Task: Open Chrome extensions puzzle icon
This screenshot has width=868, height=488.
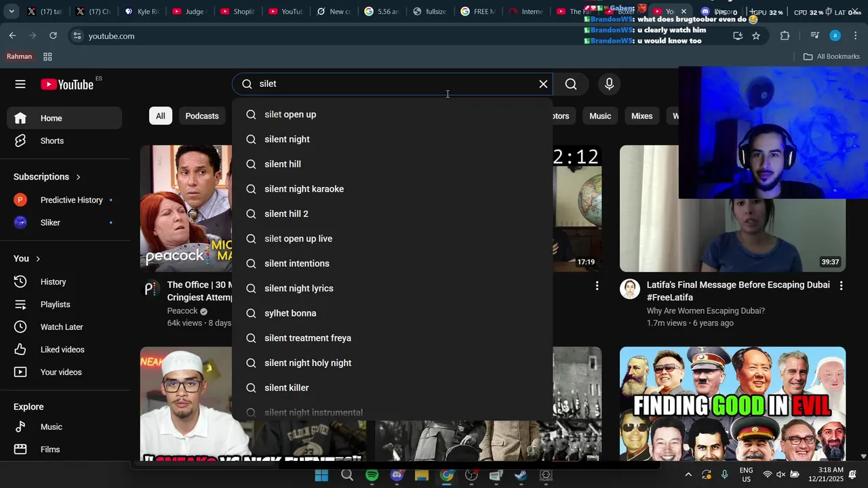Action: tap(785, 36)
